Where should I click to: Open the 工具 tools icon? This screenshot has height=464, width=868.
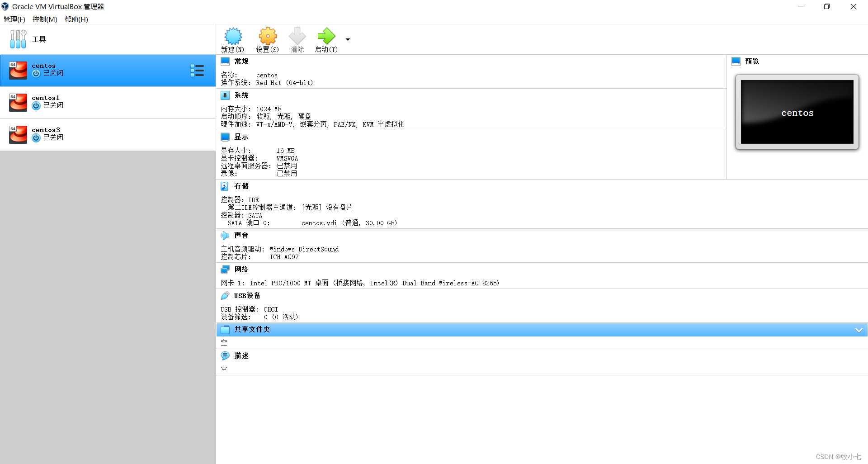tap(18, 39)
